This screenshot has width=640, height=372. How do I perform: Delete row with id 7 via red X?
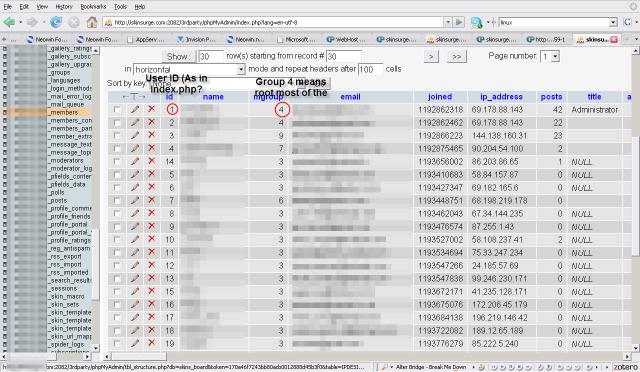pos(151,200)
